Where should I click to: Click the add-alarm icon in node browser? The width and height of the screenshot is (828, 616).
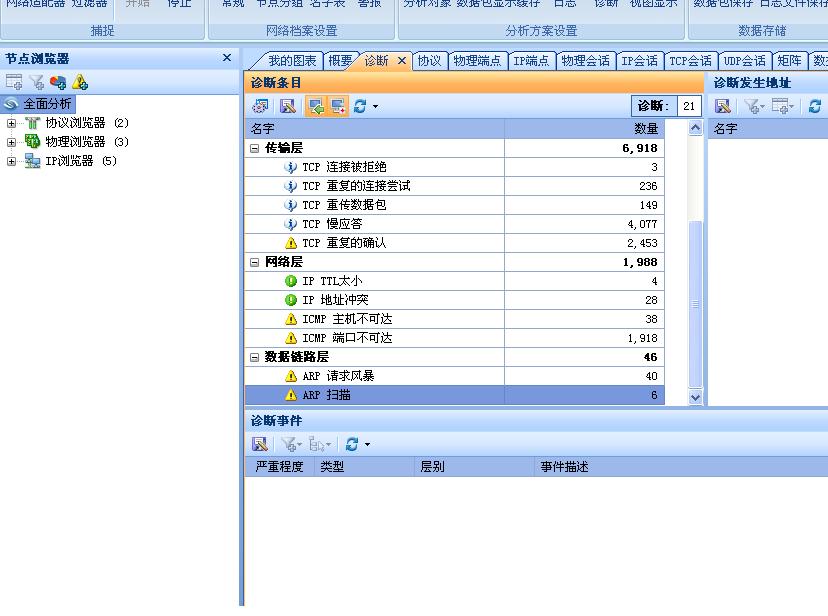point(79,82)
